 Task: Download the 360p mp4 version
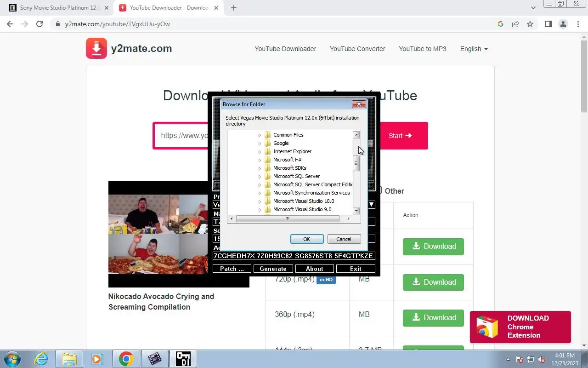coord(433,317)
